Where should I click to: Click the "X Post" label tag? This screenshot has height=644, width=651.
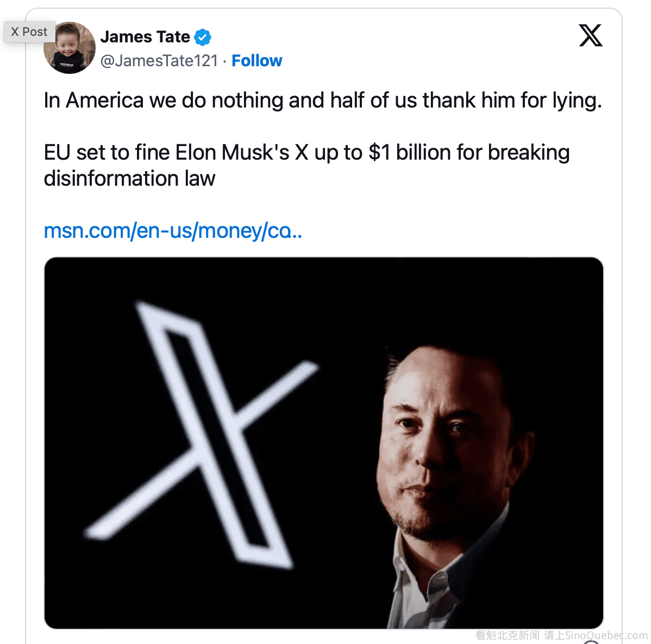click(29, 32)
